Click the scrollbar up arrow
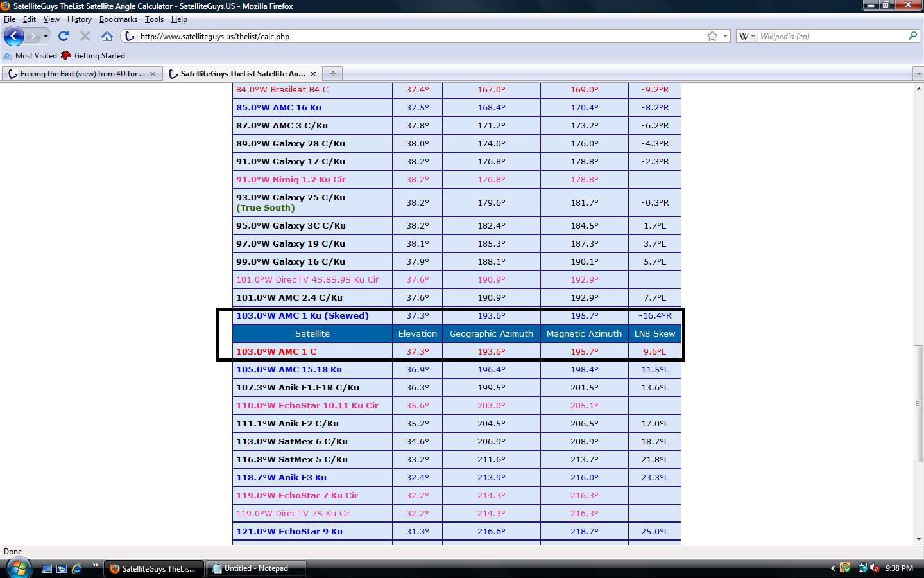 (x=918, y=89)
